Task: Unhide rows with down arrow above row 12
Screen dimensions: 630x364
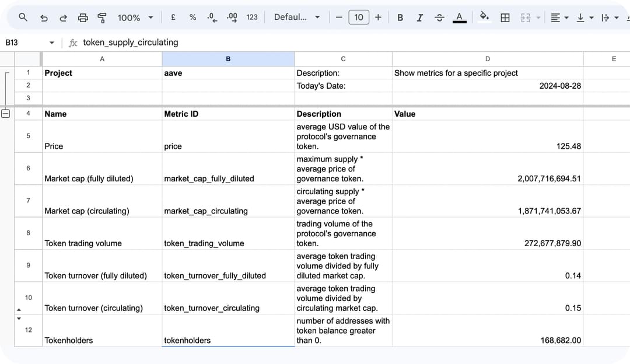Action: pyautogui.click(x=19, y=318)
